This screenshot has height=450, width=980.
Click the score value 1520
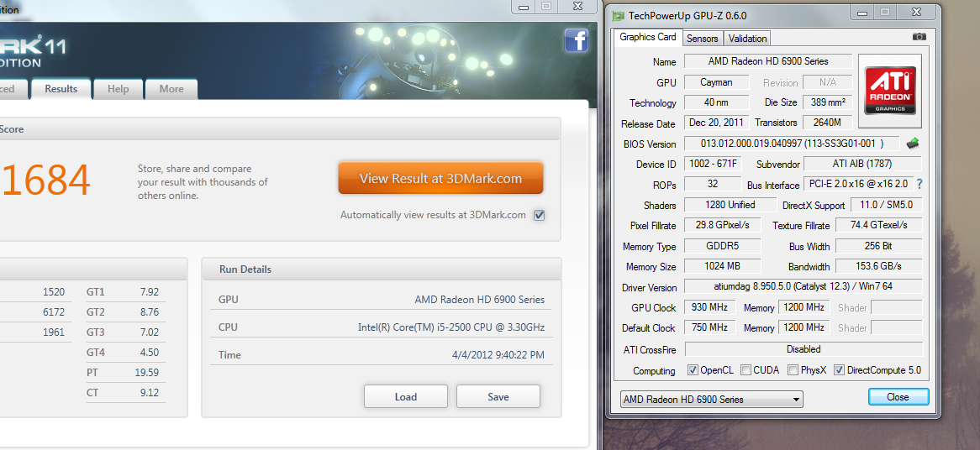[x=54, y=292]
